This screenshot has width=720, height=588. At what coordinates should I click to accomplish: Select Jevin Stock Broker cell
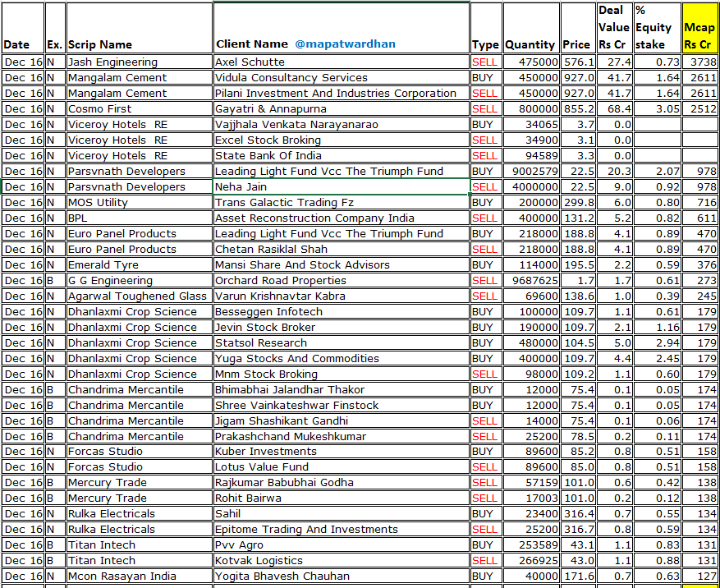[342, 328]
